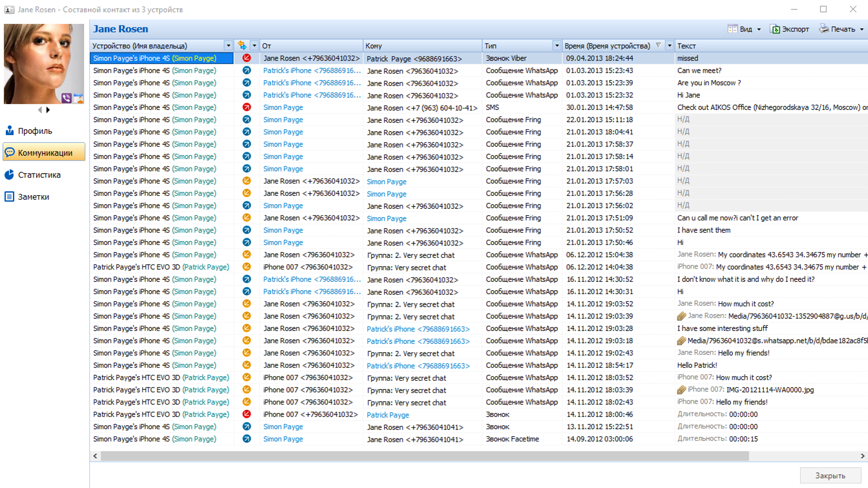Click the paperclip icon beside IMG-20121114-WA0000.jpg
Image resolution: width=868 pixels, height=488 pixels.
[x=681, y=390]
